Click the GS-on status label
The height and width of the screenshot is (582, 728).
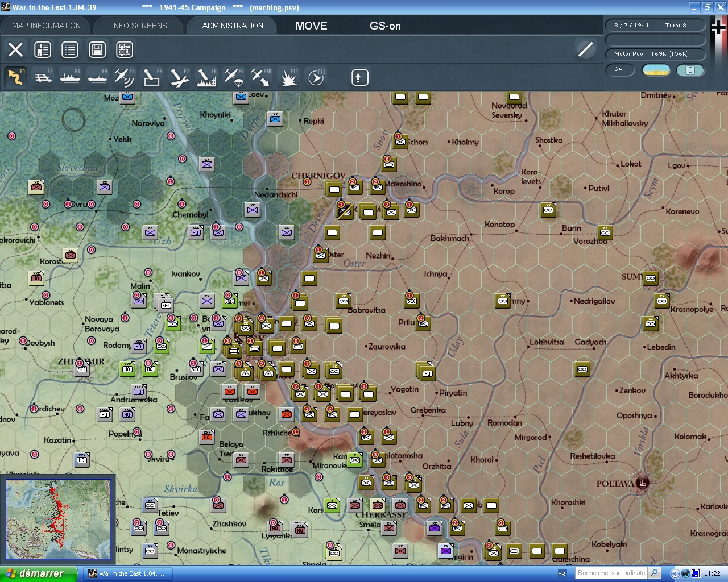coord(385,26)
